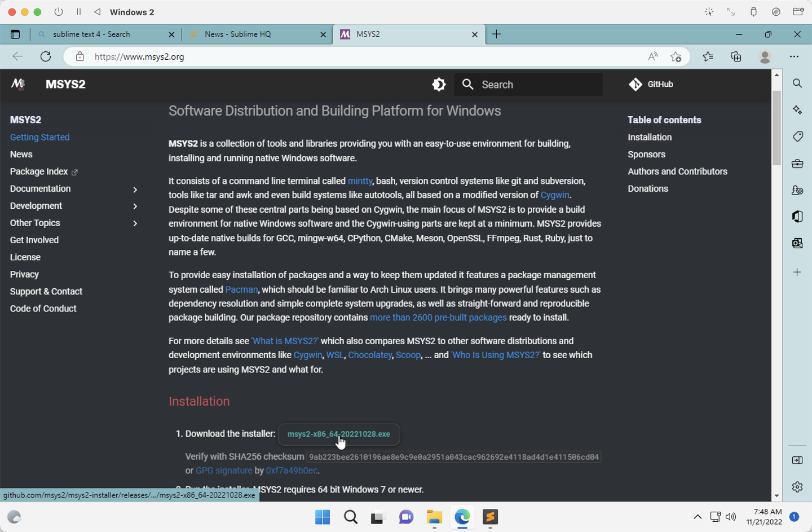Click the MSYS2 logo in the header
The height and width of the screenshot is (532, 812).
point(17,84)
